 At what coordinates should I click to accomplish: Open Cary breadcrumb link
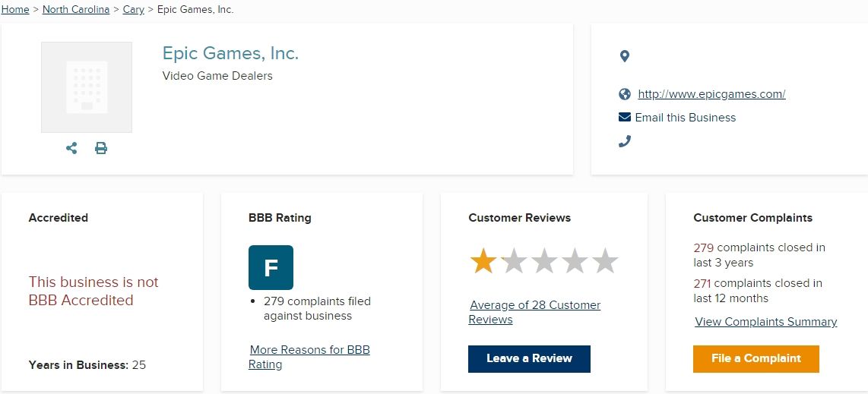pyautogui.click(x=133, y=10)
